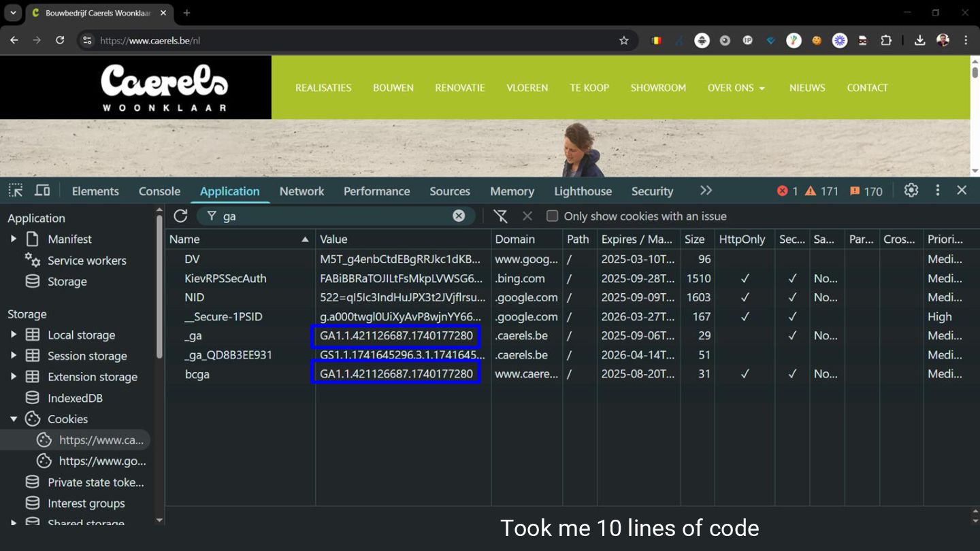Close the DevTools panel

(x=962, y=190)
